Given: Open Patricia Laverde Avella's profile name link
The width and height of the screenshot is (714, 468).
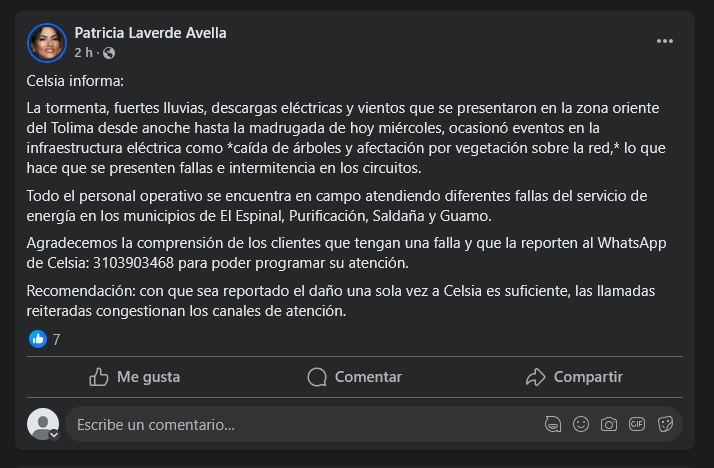Looking at the screenshot, I should 150,33.
